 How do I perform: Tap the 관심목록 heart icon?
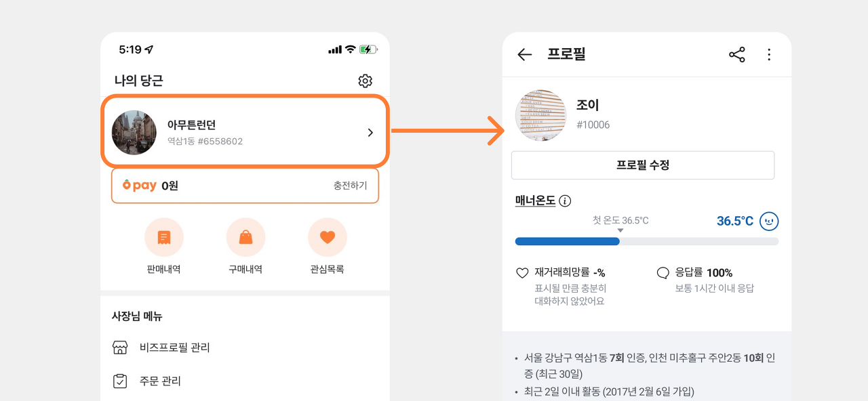pyautogui.click(x=328, y=237)
